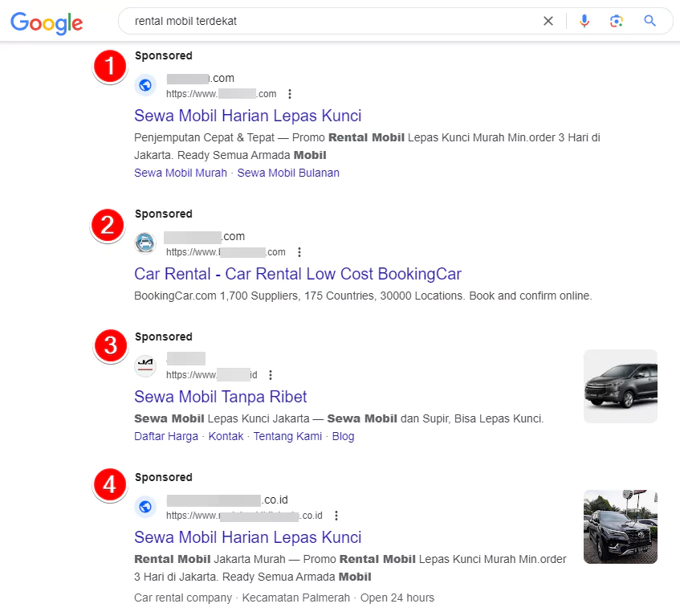Click logo favicon of third sponsored result
The height and width of the screenshot is (616, 680).
[145, 365]
